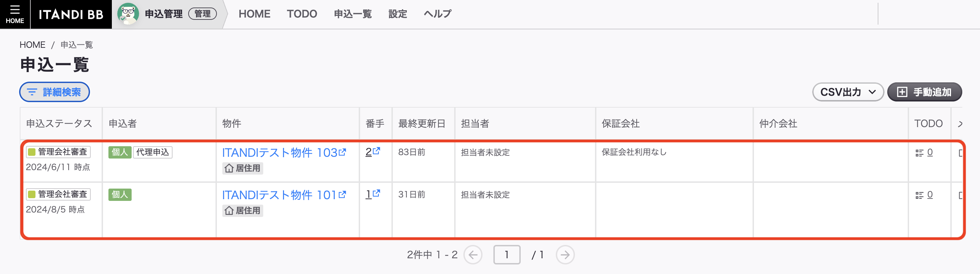Click the page number input field
The image size is (980, 274).
point(507,255)
